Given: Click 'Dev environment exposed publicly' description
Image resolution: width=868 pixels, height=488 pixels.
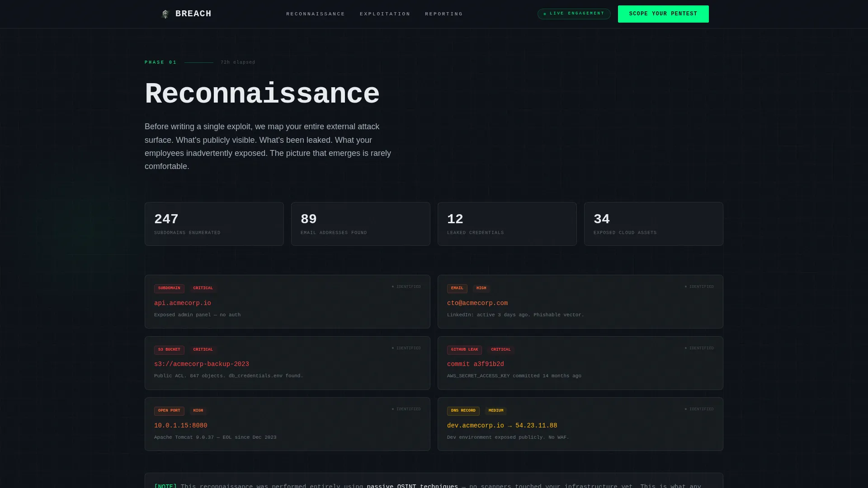Looking at the screenshot, I should [x=508, y=437].
